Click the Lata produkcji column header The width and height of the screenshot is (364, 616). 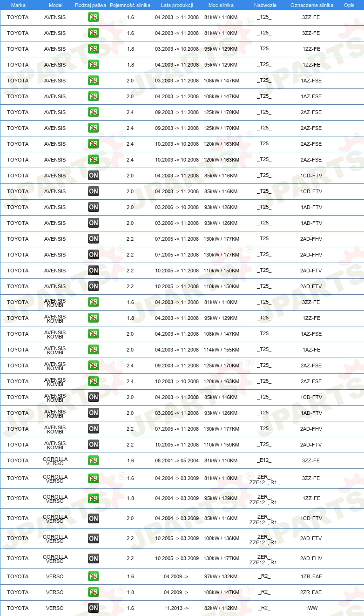coord(177,5)
